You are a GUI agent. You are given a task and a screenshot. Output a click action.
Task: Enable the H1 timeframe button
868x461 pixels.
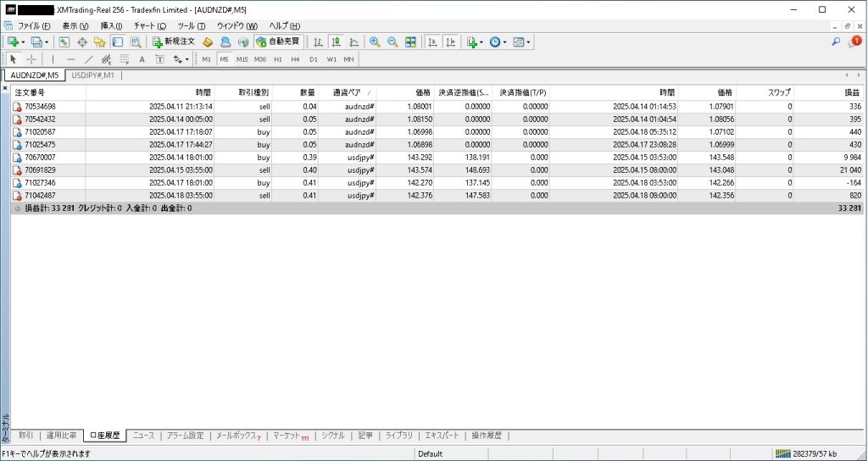click(278, 59)
